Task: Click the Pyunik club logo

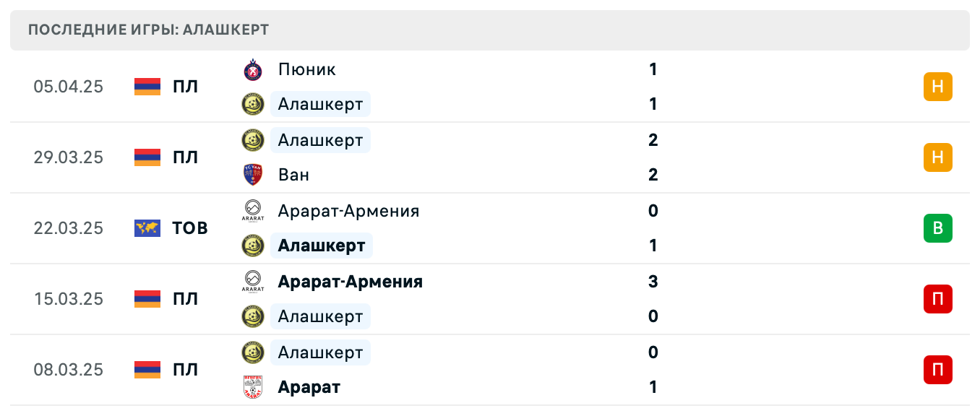Action: [253, 69]
